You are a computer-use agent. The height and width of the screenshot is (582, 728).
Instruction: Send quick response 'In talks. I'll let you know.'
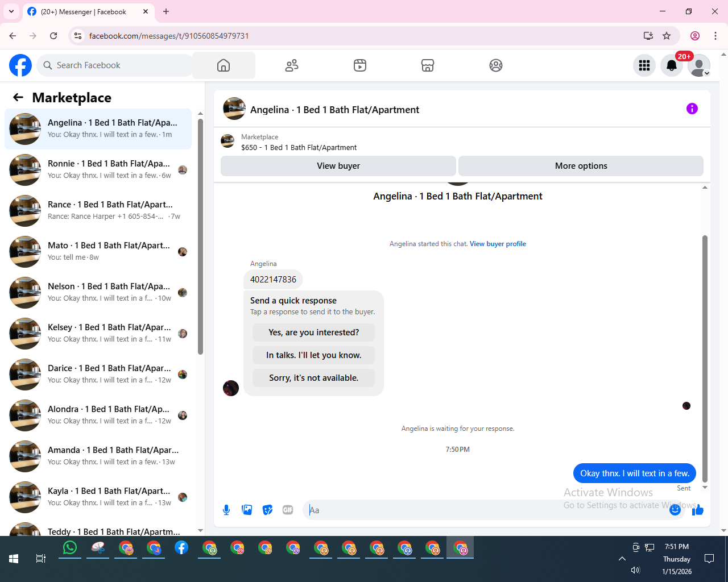[314, 355]
